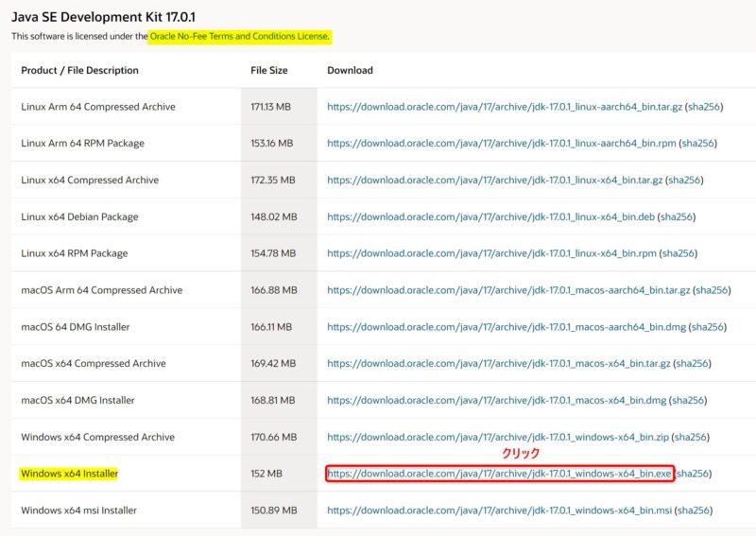The width and height of the screenshot is (756, 536).
Task: Select the Linux Arm 64 RPM Package label
Action: [82, 144]
